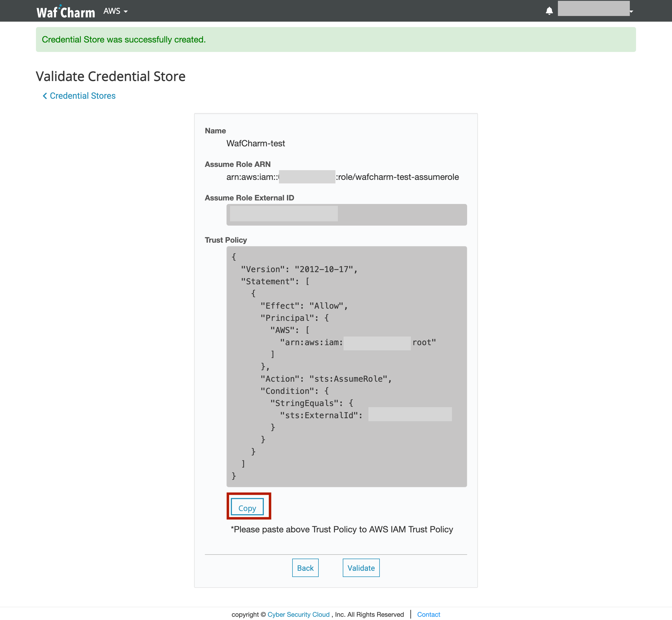This screenshot has width=672, height=620.
Task: Click the 'Name' field label
Action: pos(215,131)
